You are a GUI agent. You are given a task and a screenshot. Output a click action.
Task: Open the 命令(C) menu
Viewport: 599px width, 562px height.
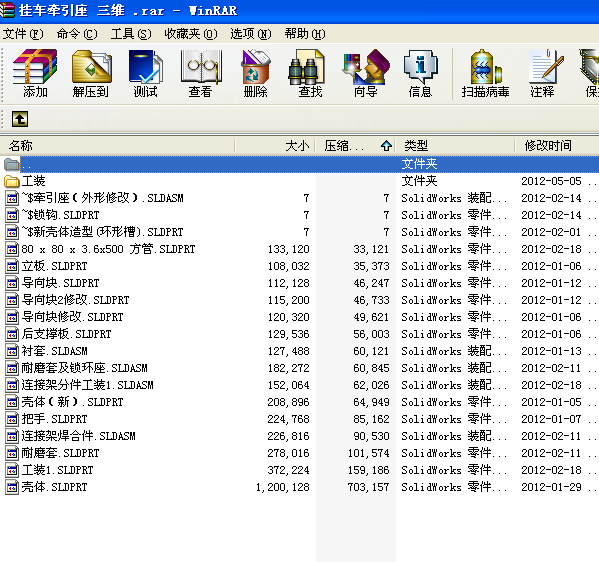tap(77, 34)
